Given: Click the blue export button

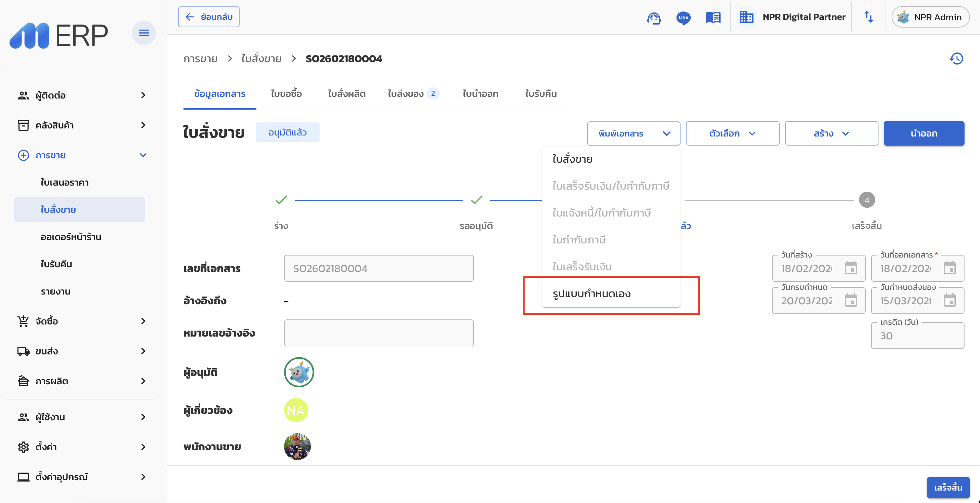Looking at the screenshot, I should coord(924,133).
